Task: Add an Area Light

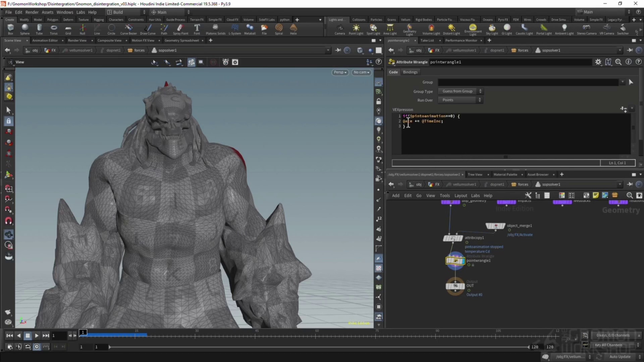Action: (390, 29)
